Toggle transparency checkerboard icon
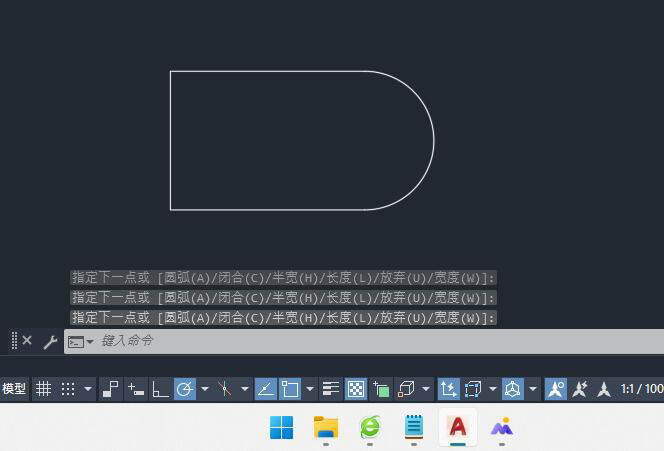Screen dimensions: 664x451 click(356, 389)
